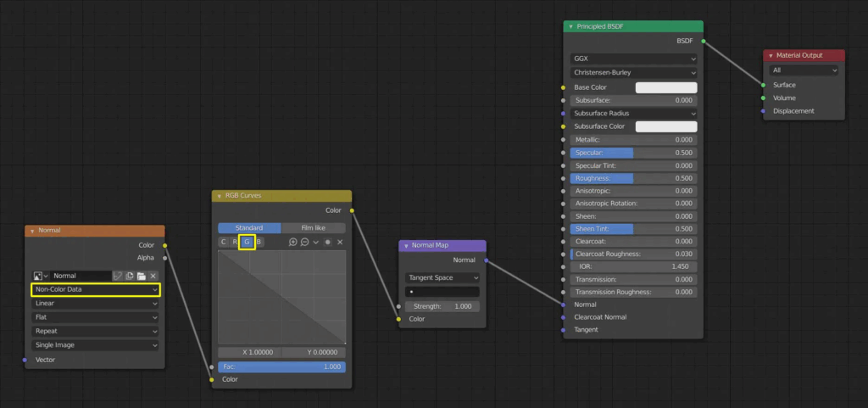Open the curve clipping options dot icon
The width and height of the screenshot is (868, 408).
pos(328,242)
